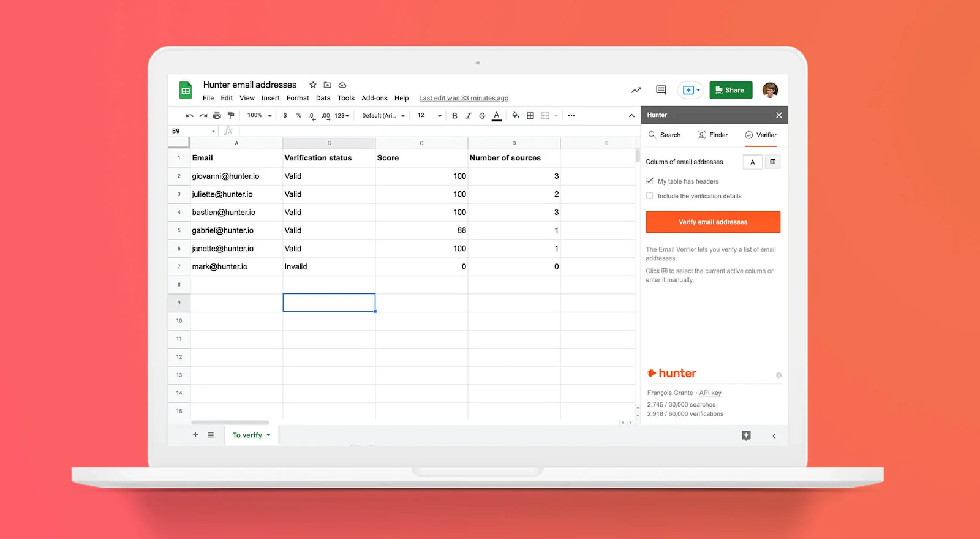Toggle bold formatting

(x=454, y=115)
